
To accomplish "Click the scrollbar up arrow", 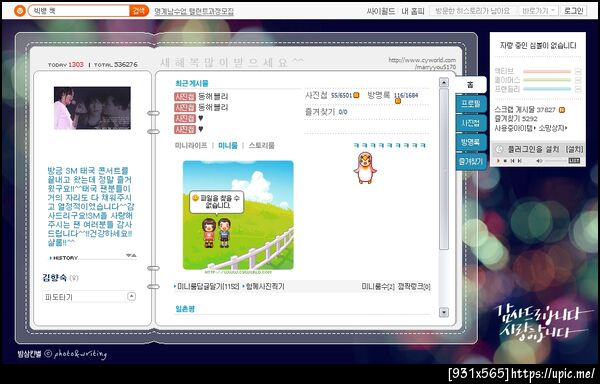I will tap(443, 82).
